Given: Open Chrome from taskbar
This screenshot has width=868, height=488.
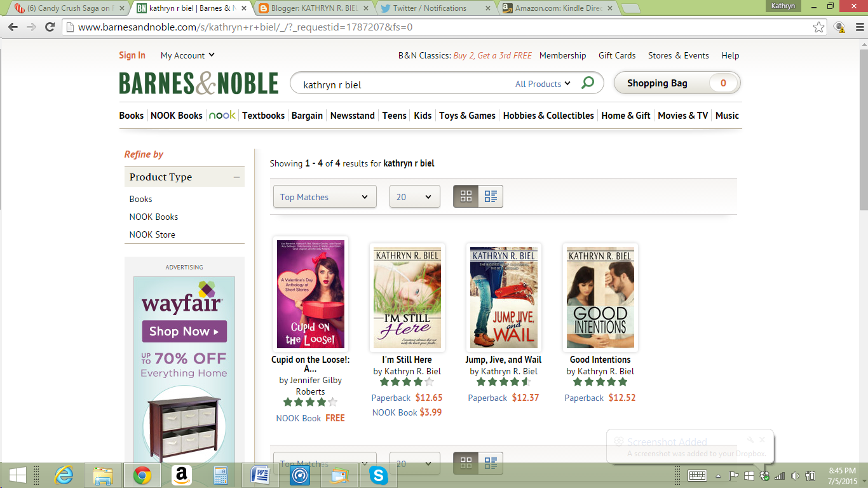Looking at the screenshot, I should (x=142, y=475).
